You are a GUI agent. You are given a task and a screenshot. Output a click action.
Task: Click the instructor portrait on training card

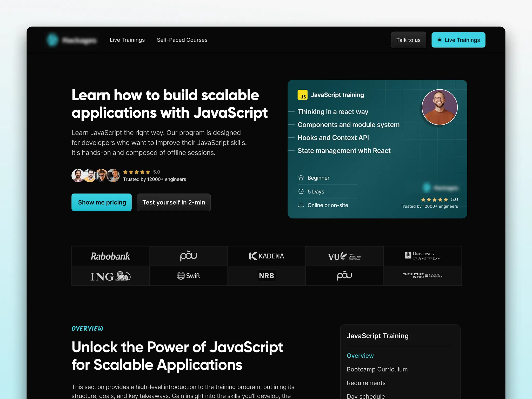coord(439,107)
